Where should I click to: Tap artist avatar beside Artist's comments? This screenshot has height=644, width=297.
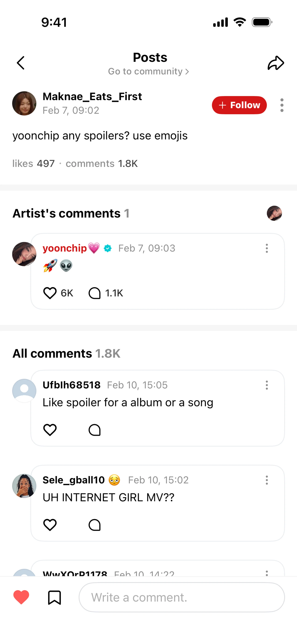click(274, 213)
